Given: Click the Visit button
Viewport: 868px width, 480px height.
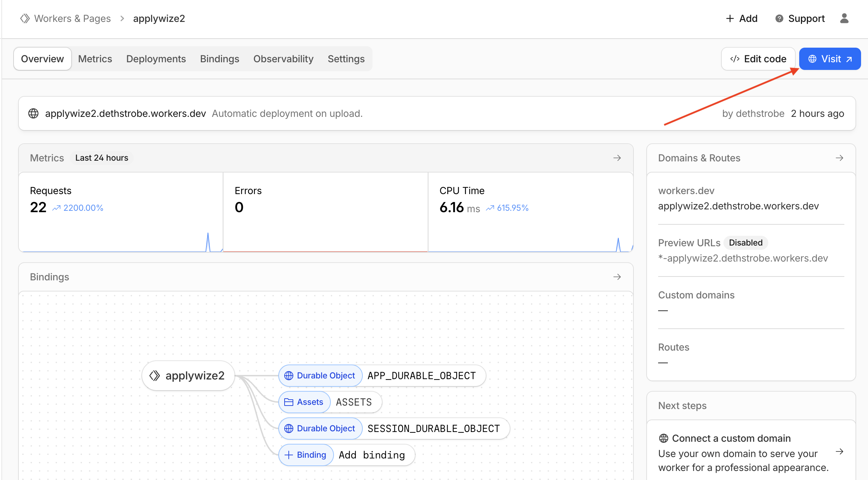Looking at the screenshot, I should coord(830,58).
